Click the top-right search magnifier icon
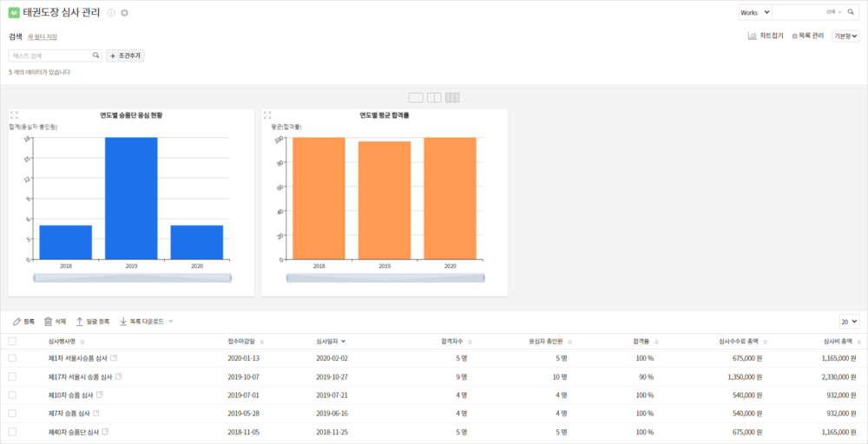This screenshot has height=444, width=868. point(851,11)
